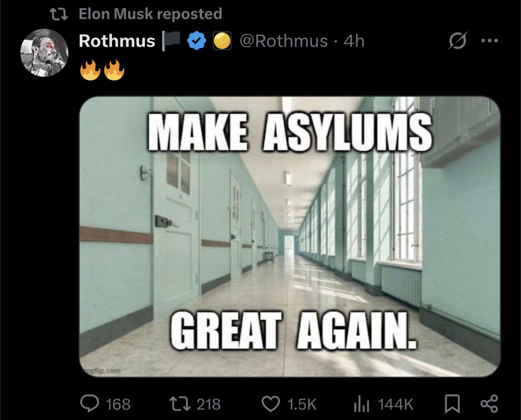
Task: Click the Elon Musk reposted label
Action: [x=151, y=14]
